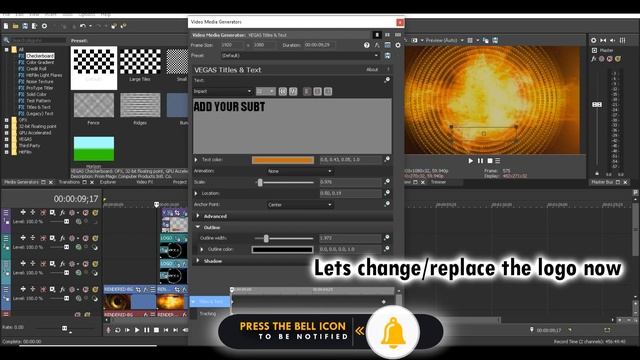Open the Preset (Default) dropdown
The width and height of the screenshot is (640, 360).
tap(300, 56)
